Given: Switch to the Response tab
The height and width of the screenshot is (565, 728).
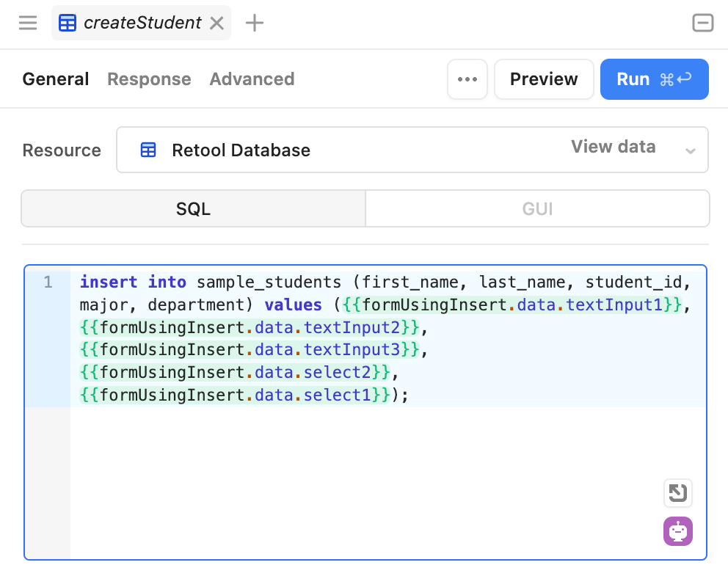Looking at the screenshot, I should [149, 79].
